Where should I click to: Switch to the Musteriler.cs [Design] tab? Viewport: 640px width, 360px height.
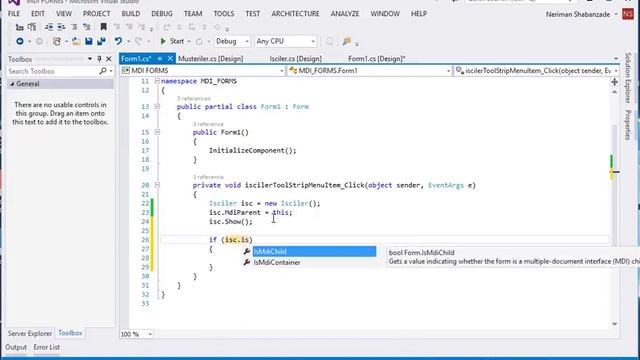211,59
